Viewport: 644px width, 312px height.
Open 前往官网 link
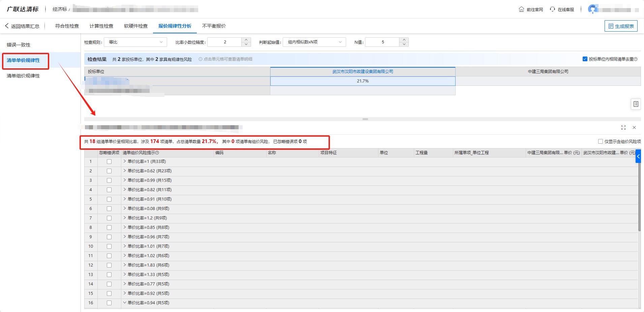coord(531,9)
